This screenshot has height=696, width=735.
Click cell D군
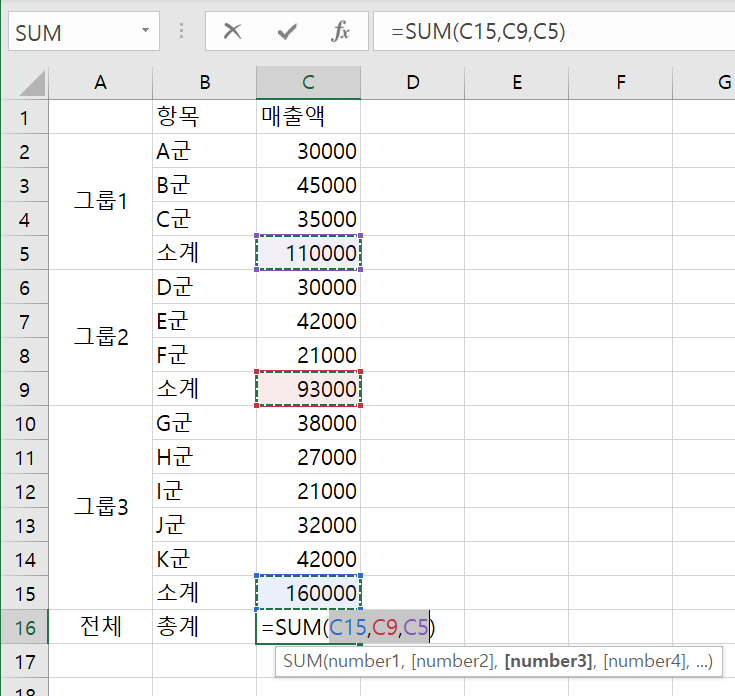(204, 287)
